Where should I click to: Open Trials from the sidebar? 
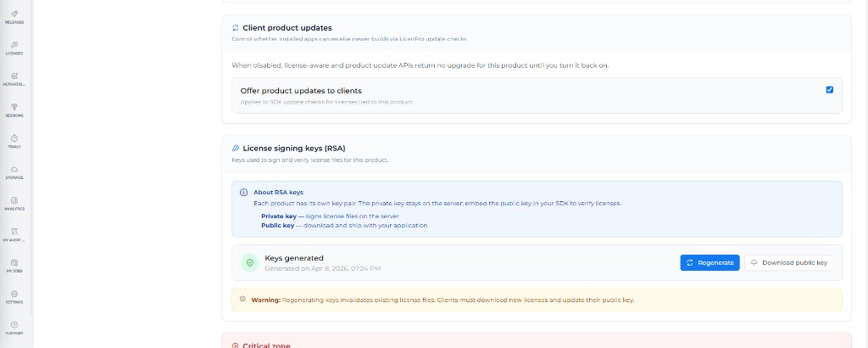pyautogui.click(x=14, y=141)
